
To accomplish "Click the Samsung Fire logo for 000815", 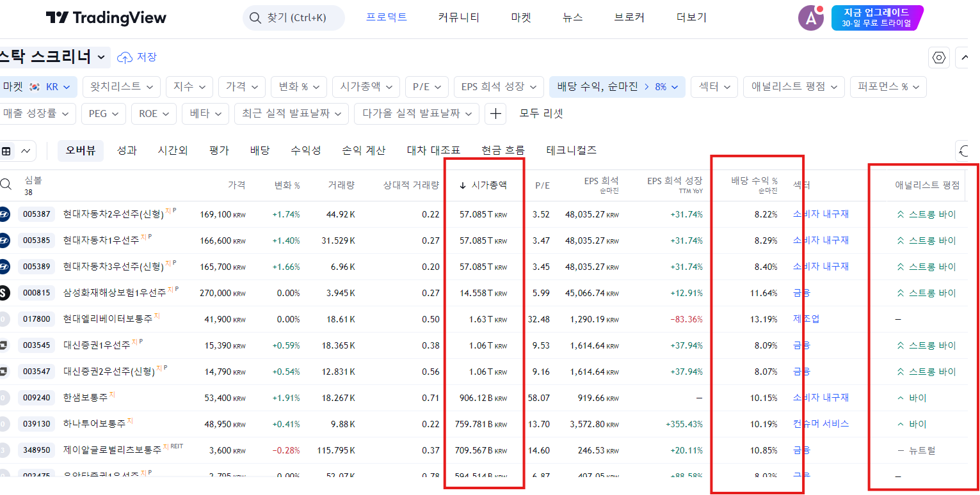I will click(x=4, y=293).
